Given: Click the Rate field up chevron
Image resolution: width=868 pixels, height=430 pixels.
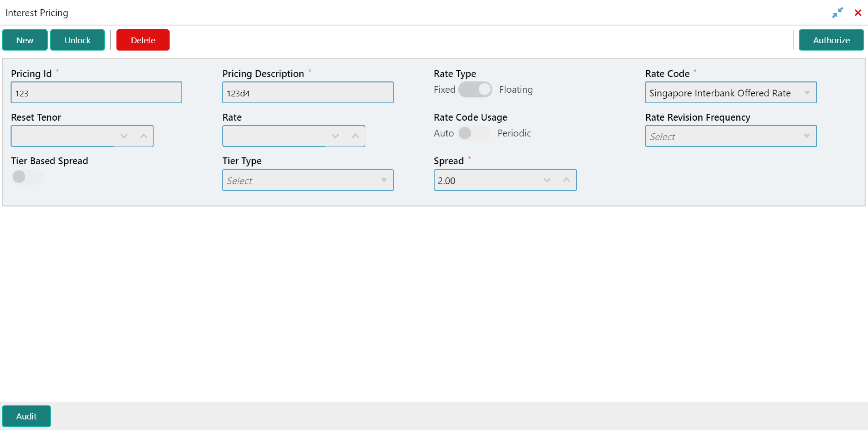Looking at the screenshot, I should [x=355, y=136].
